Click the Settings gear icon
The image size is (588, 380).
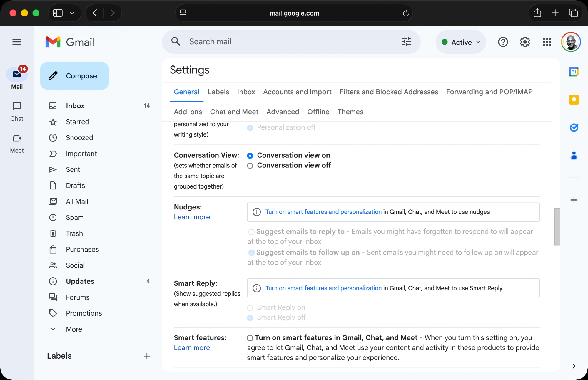coord(525,42)
